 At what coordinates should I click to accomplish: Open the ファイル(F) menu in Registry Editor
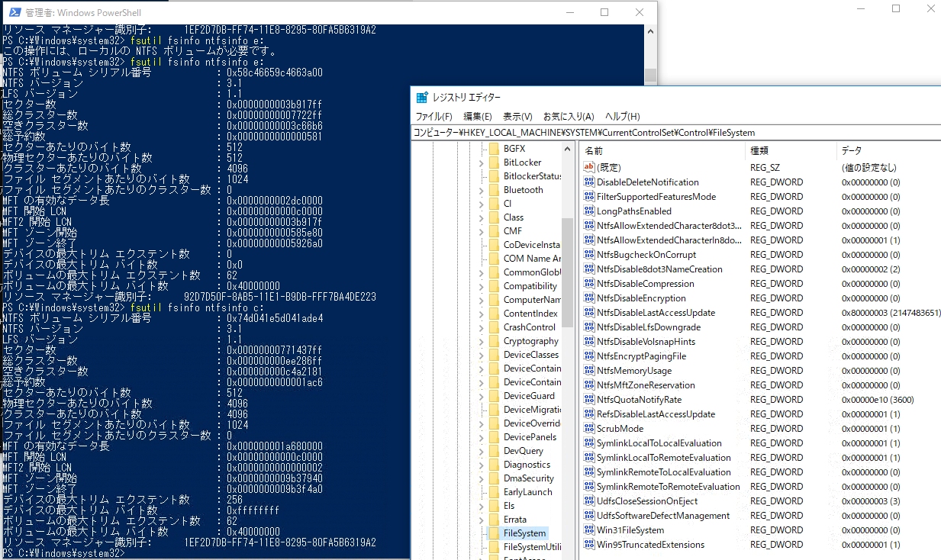tap(433, 116)
